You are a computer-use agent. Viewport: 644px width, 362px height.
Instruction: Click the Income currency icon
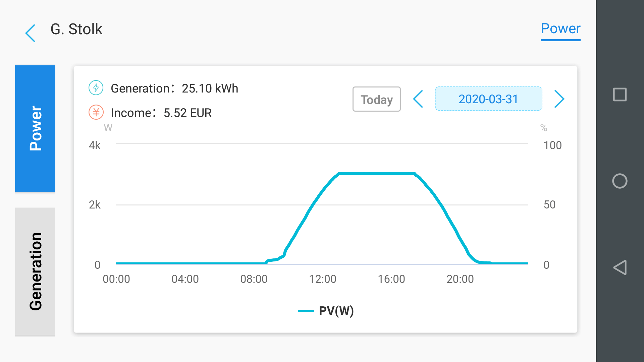pyautogui.click(x=96, y=112)
